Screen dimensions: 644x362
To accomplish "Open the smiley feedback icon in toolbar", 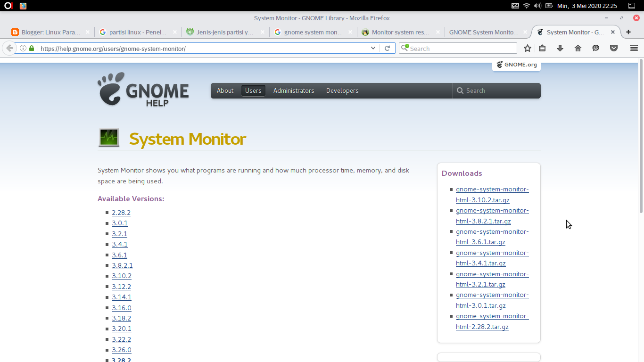I will [595, 48].
